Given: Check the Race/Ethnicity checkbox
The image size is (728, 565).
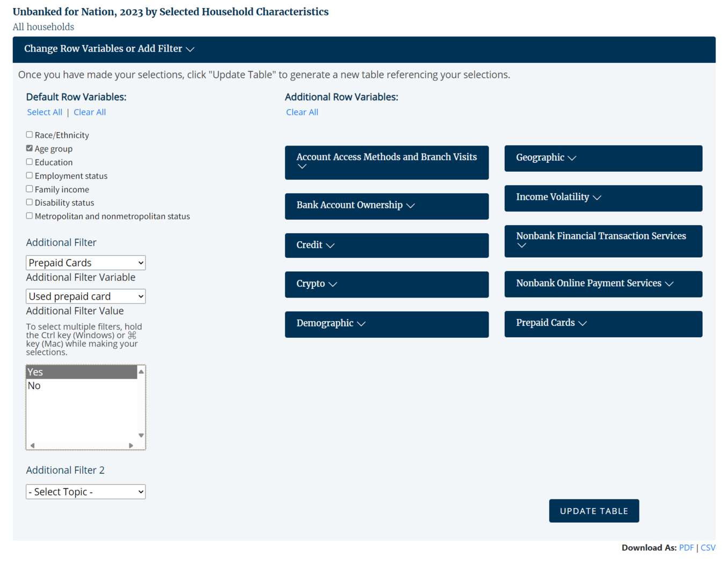Looking at the screenshot, I should (30, 135).
